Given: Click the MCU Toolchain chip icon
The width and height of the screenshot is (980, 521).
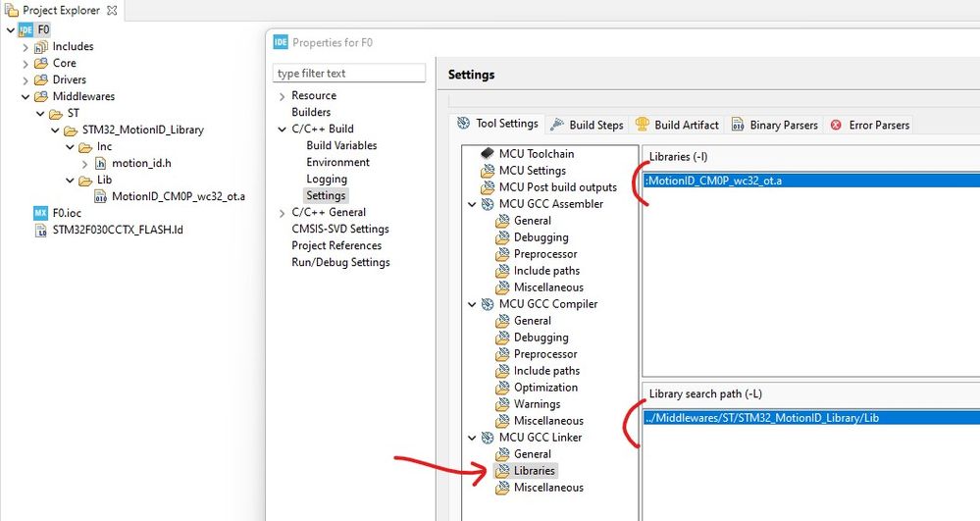Looking at the screenshot, I should tap(488, 153).
